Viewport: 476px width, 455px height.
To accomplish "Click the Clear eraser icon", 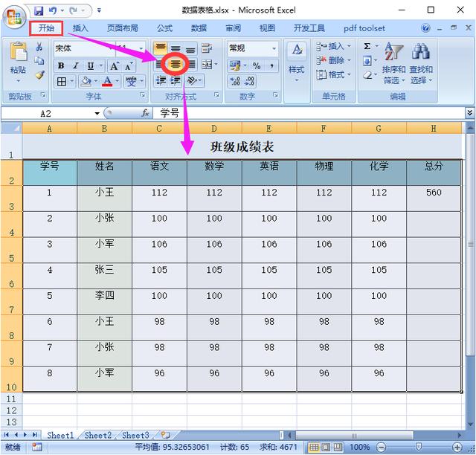I will pyautogui.click(x=367, y=74).
